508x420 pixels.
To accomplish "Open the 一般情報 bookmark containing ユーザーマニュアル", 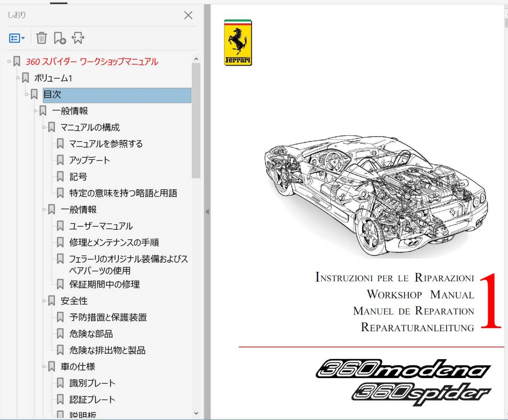I will 79,209.
